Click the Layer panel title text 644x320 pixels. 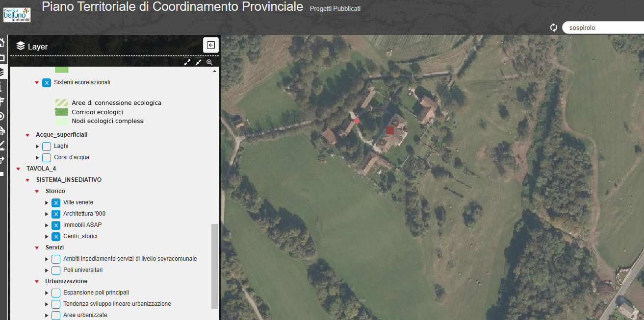click(38, 47)
